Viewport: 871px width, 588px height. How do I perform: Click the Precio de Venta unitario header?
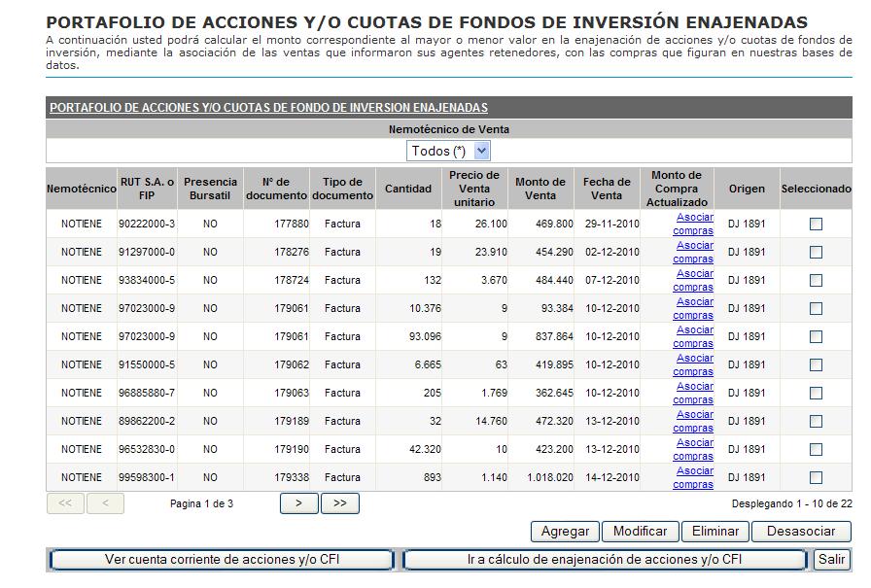coord(473,189)
